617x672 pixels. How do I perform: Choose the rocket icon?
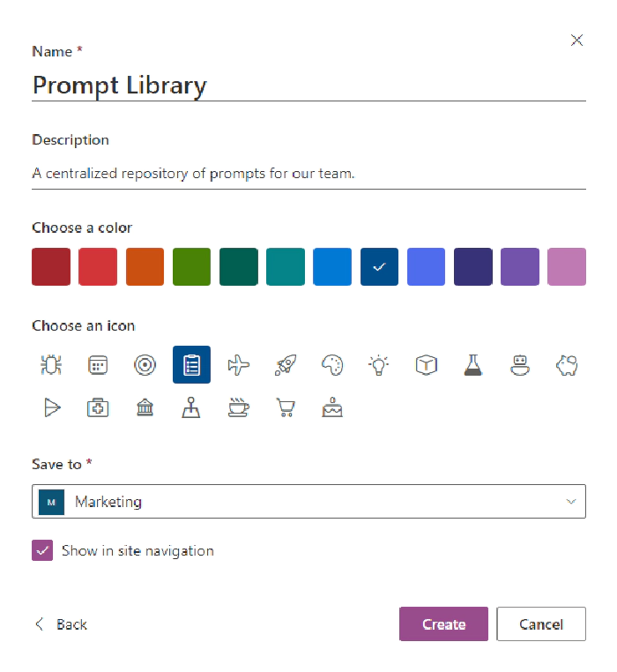click(x=286, y=365)
